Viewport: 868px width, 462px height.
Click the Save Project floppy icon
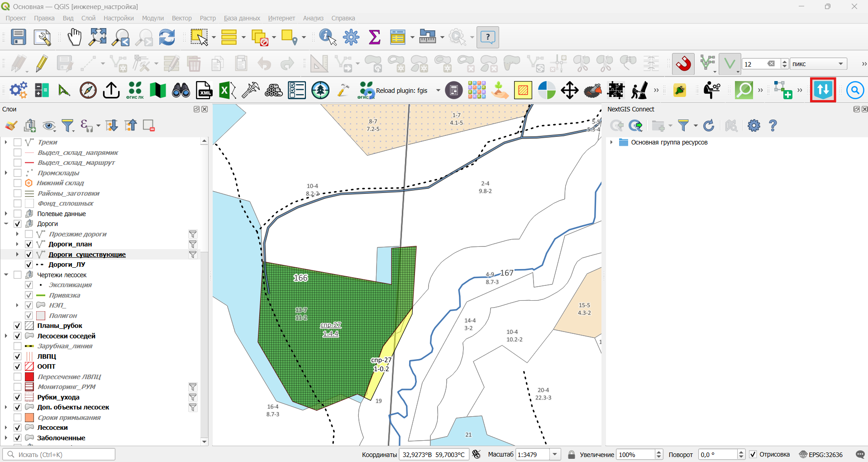pos(19,37)
